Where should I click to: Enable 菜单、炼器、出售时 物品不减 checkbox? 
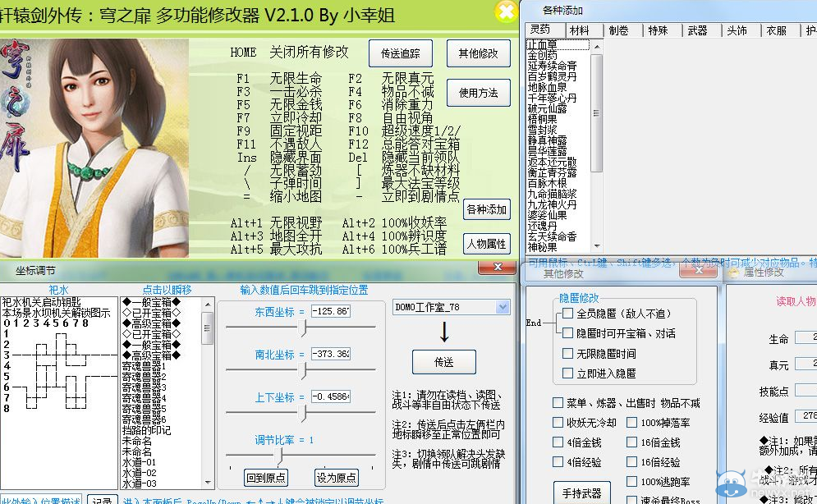click(x=558, y=402)
